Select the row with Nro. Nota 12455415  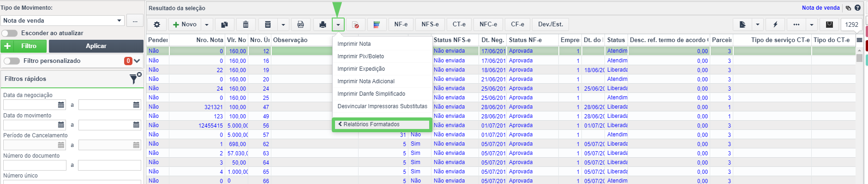(501, 125)
